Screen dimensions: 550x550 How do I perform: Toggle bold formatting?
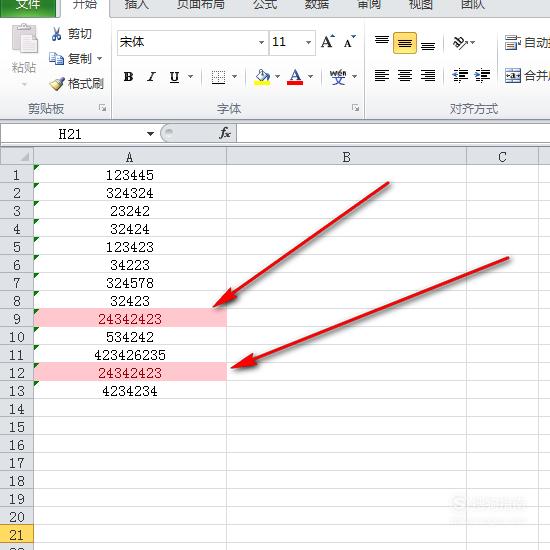click(128, 76)
